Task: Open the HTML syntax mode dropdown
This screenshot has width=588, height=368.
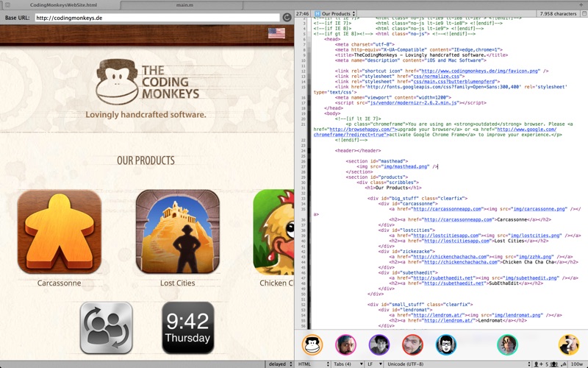Action: pyautogui.click(x=314, y=364)
